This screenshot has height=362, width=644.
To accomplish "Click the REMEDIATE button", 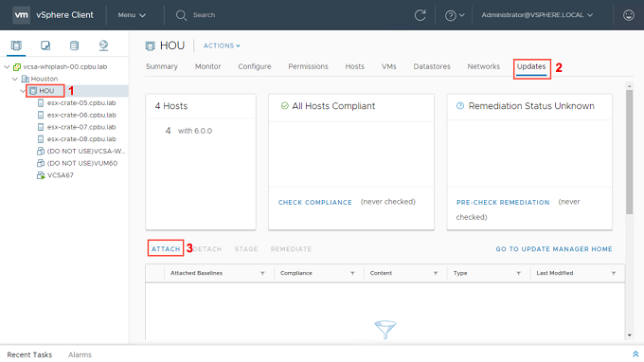I will (x=291, y=249).
